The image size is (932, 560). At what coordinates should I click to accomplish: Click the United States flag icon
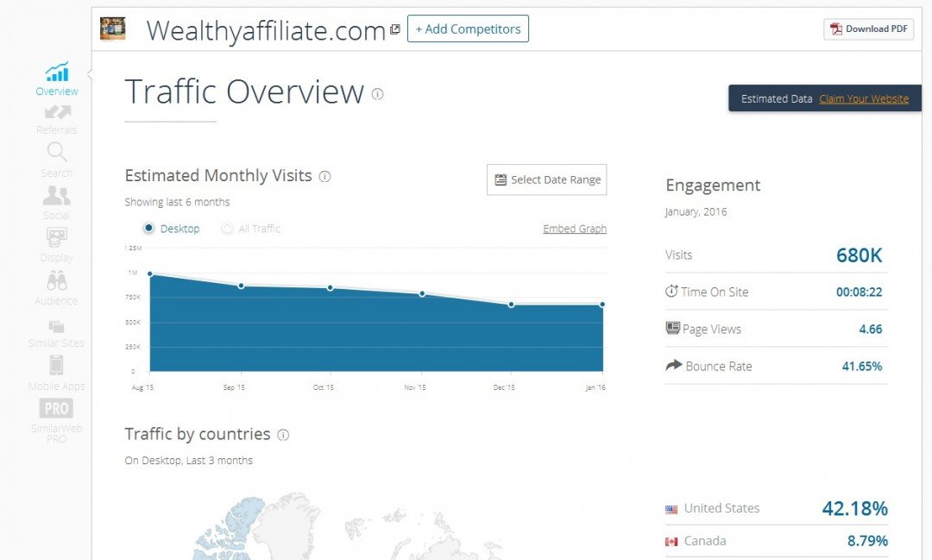pos(671,509)
